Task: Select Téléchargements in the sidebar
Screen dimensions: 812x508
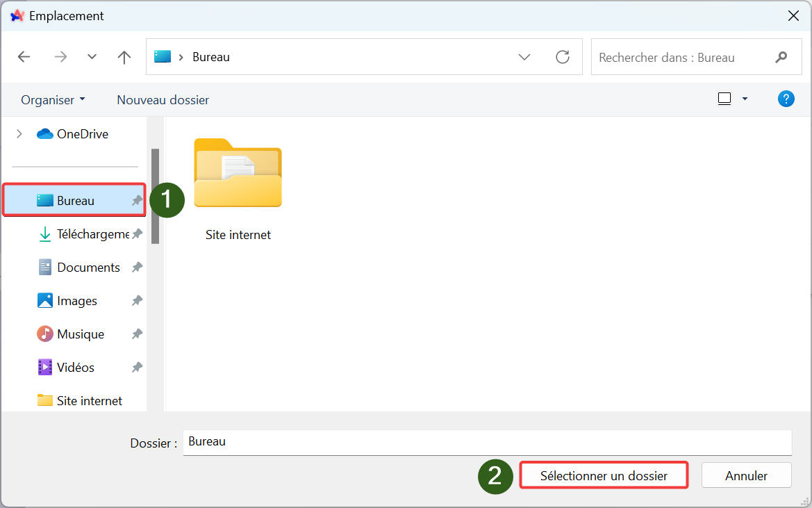Action: point(92,234)
